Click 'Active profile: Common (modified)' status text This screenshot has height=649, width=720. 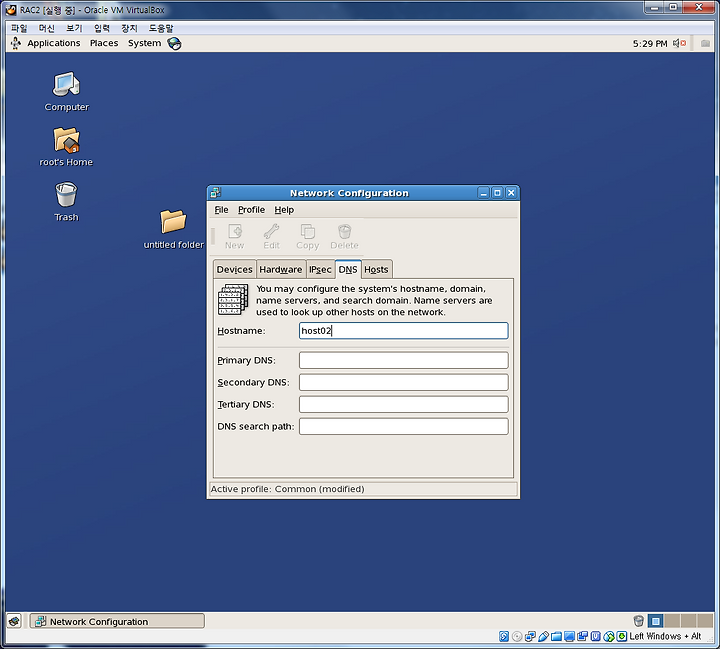(287, 489)
